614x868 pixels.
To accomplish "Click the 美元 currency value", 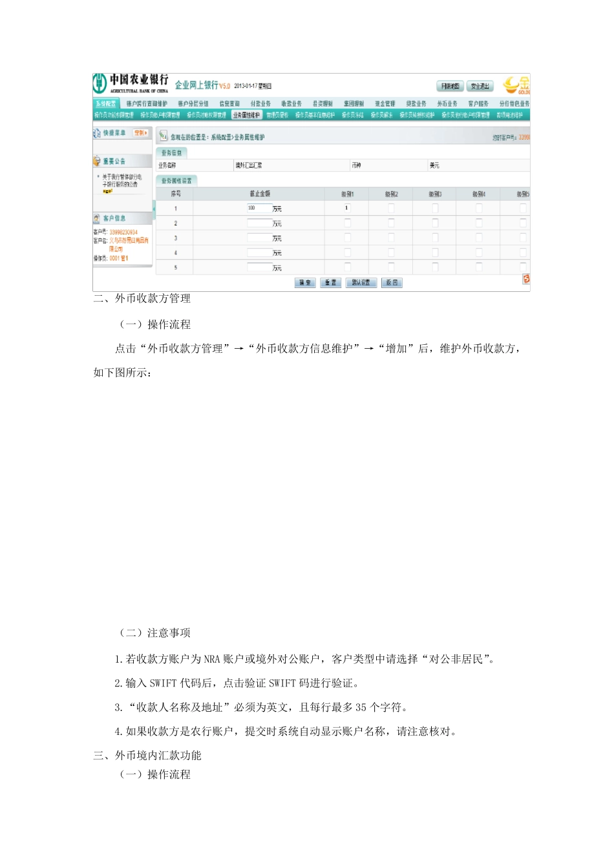I will pos(434,165).
